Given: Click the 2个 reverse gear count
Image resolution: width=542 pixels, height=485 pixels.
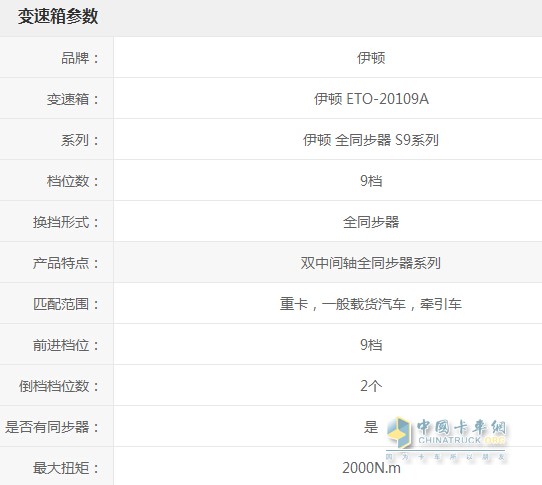Looking at the screenshot, I should coord(371,386).
